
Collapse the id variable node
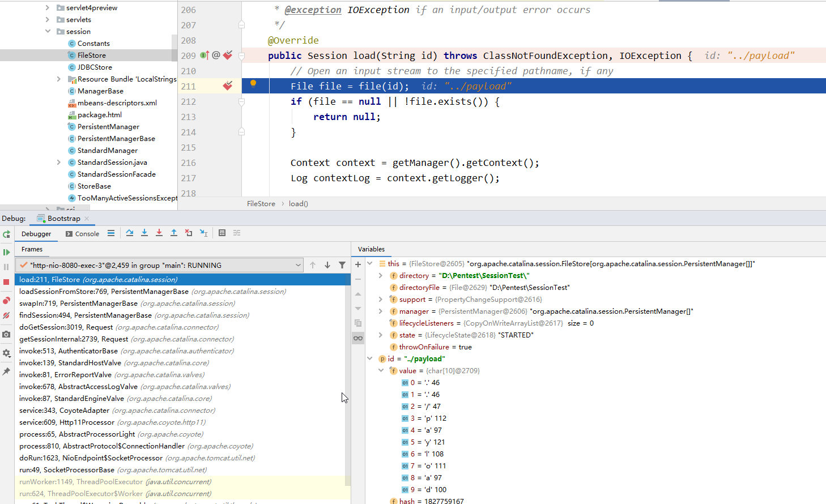click(369, 358)
